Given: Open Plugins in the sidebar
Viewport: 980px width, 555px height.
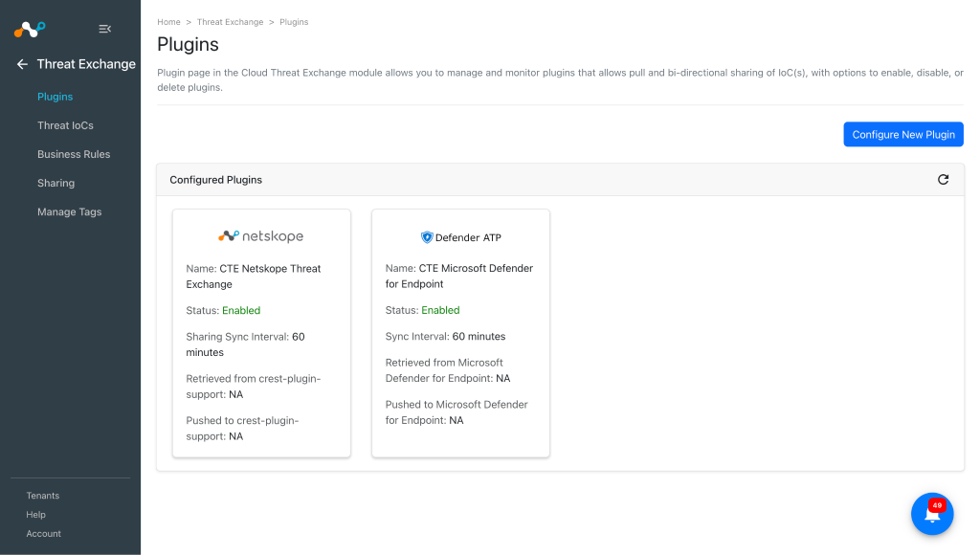Looking at the screenshot, I should [55, 97].
